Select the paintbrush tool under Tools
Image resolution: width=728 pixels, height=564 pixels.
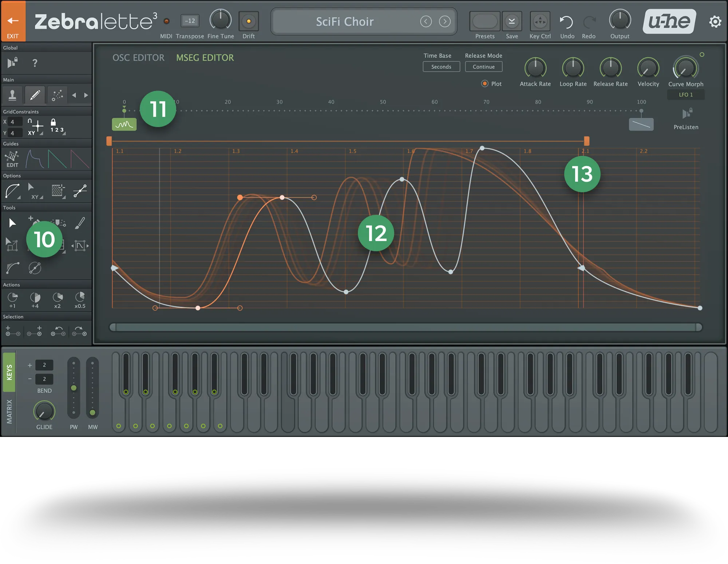click(x=80, y=223)
